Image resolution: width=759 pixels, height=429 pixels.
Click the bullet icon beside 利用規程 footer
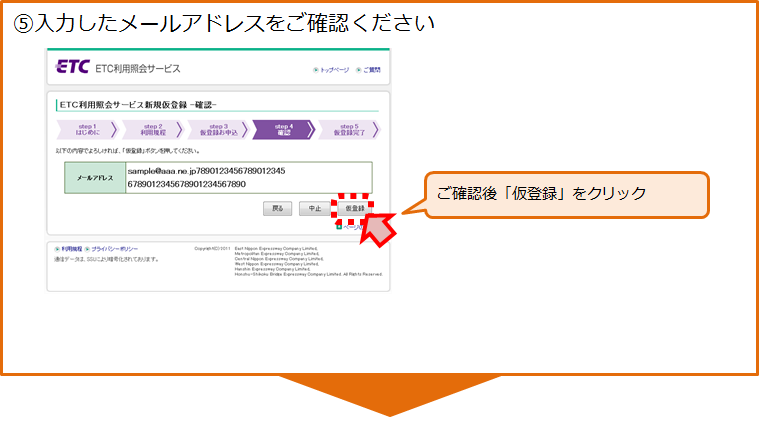[x=57, y=248]
